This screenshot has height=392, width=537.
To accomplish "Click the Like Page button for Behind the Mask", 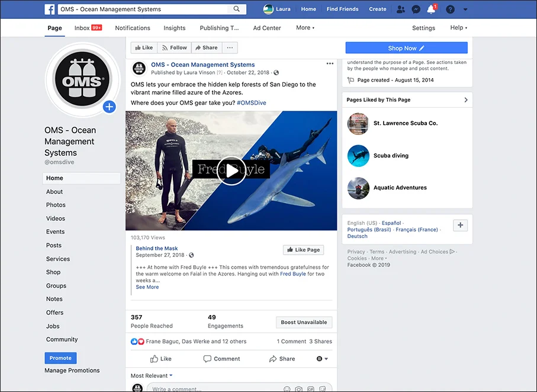I will (x=304, y=250).
